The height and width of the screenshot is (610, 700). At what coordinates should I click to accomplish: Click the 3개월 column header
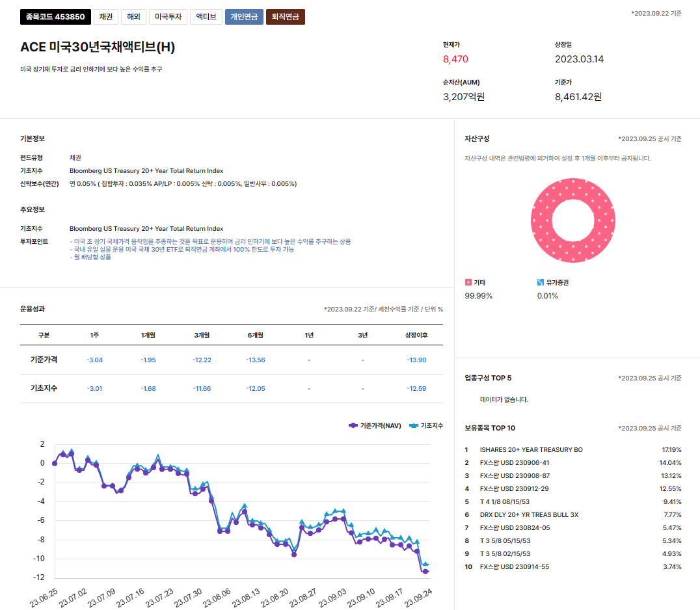[202, 335]
